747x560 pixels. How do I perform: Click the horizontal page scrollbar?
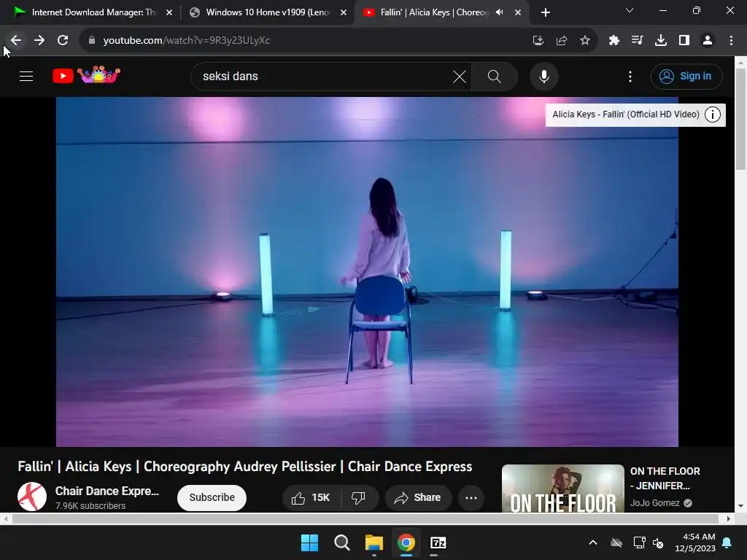tap(365, 518)
